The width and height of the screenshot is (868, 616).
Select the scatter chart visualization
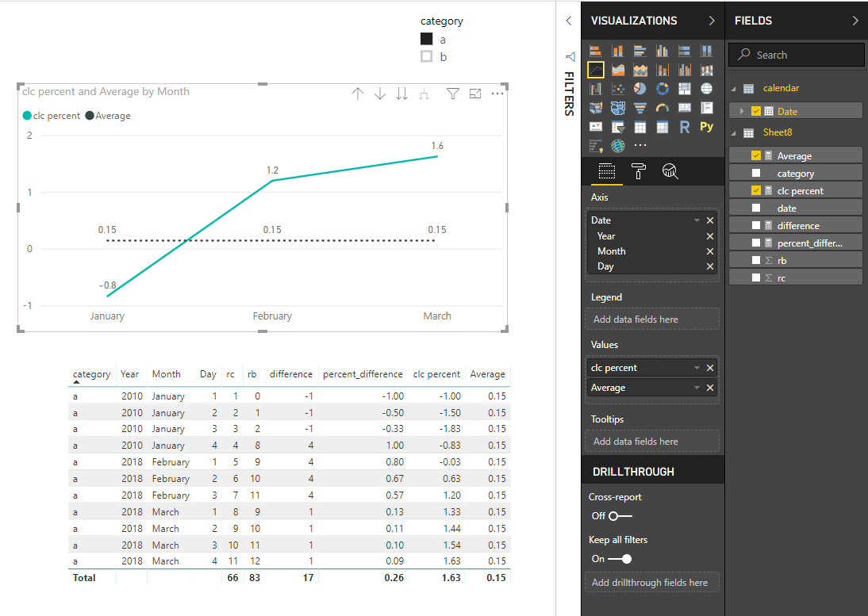coord(618,89)
